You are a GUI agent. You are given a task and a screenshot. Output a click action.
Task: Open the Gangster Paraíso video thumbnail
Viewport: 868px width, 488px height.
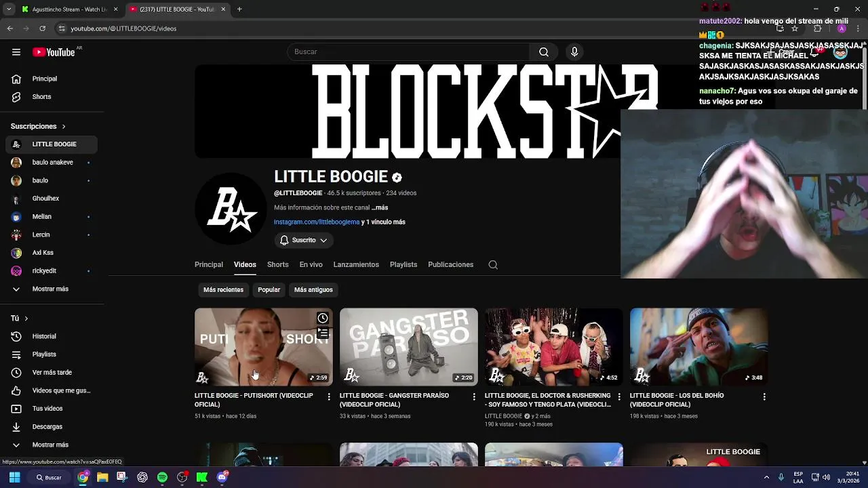(409, 347)
